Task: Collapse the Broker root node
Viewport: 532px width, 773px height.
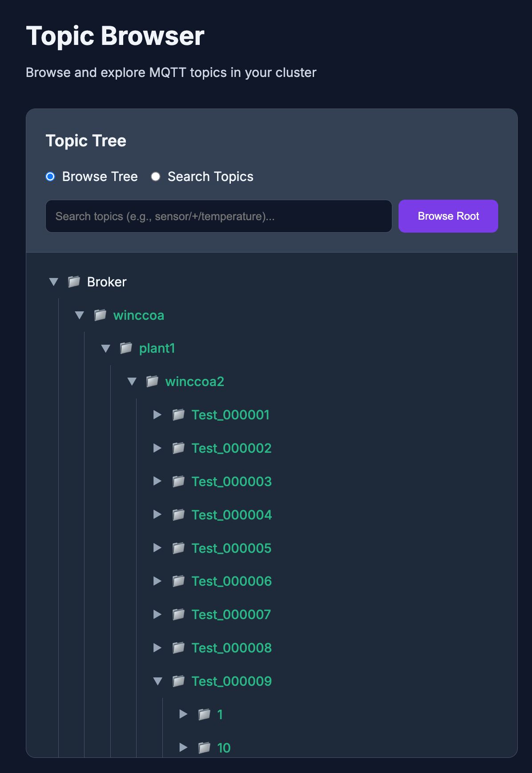Action: coord(54,282)
